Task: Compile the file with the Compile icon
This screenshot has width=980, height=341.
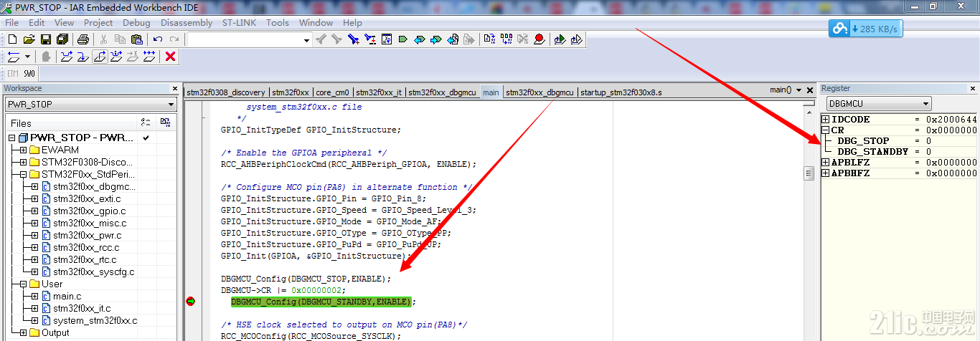Action: point(489,39)
